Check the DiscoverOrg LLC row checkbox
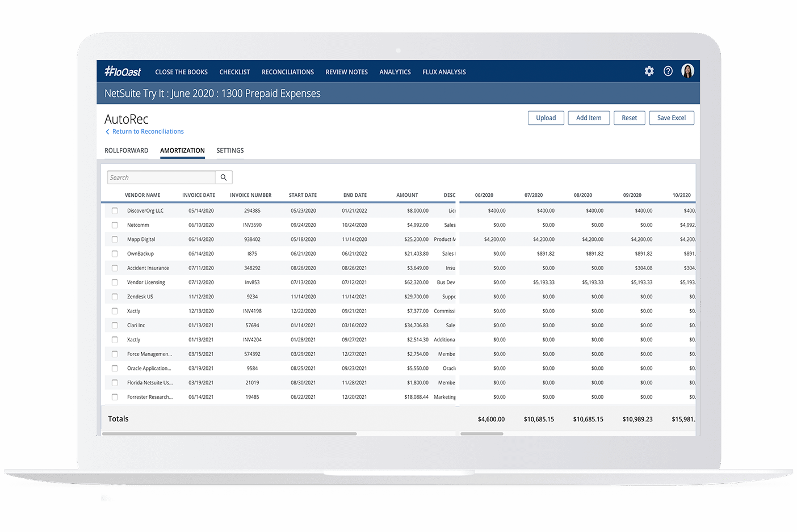This screenshot has height=532, width=797. pos(115,210)
